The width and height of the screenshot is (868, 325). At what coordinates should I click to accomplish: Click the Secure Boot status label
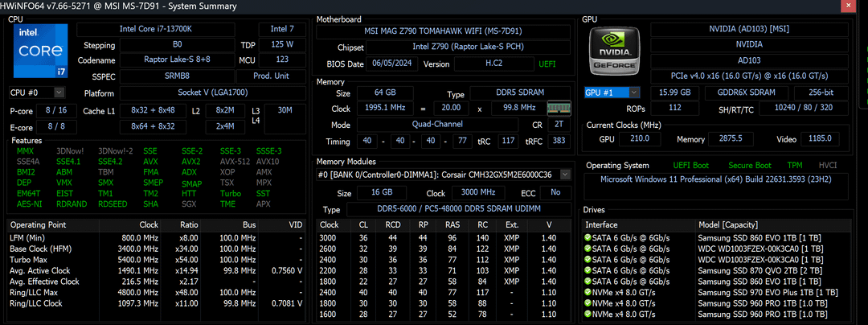750,166
